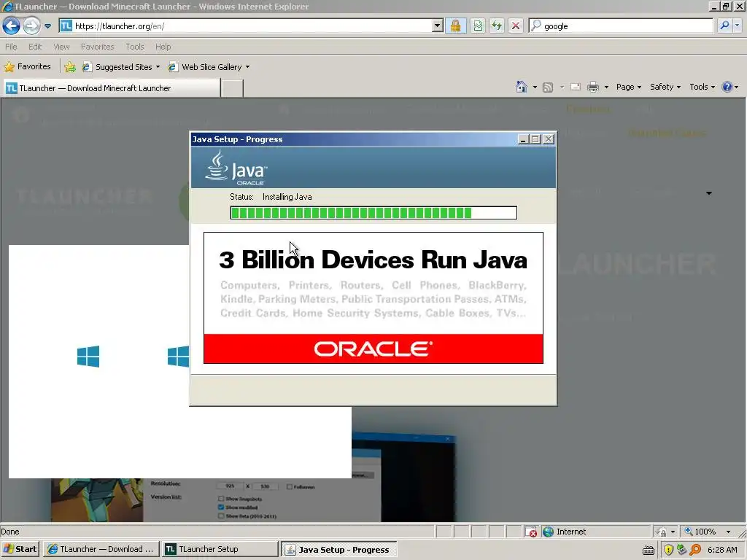Click the red Oracle banner
The height and width of the screenshot is (560, 747).
373,349
